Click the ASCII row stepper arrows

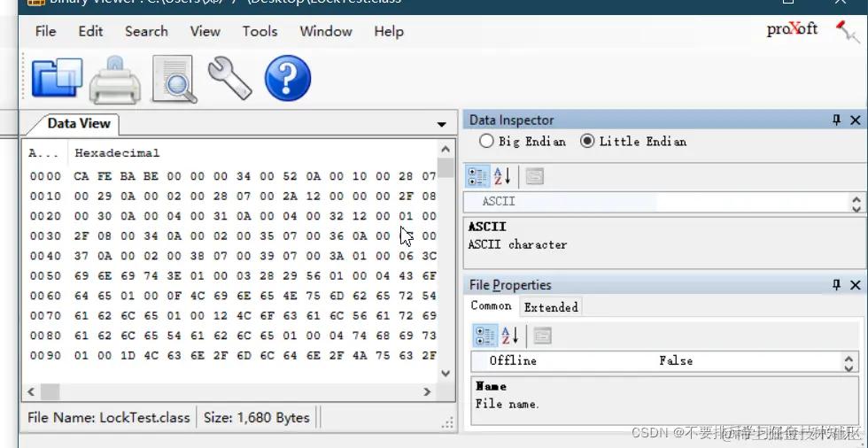[x=856, y=203]
